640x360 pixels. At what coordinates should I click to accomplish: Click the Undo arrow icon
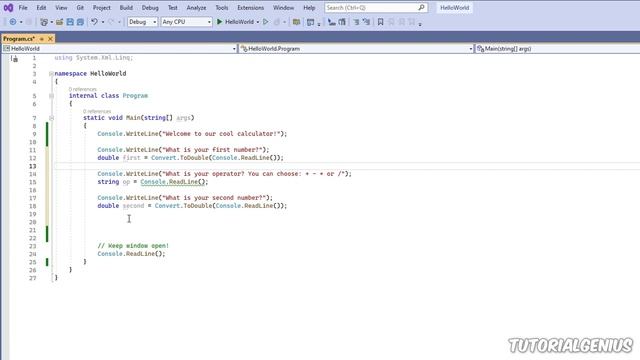coord(94,22)
